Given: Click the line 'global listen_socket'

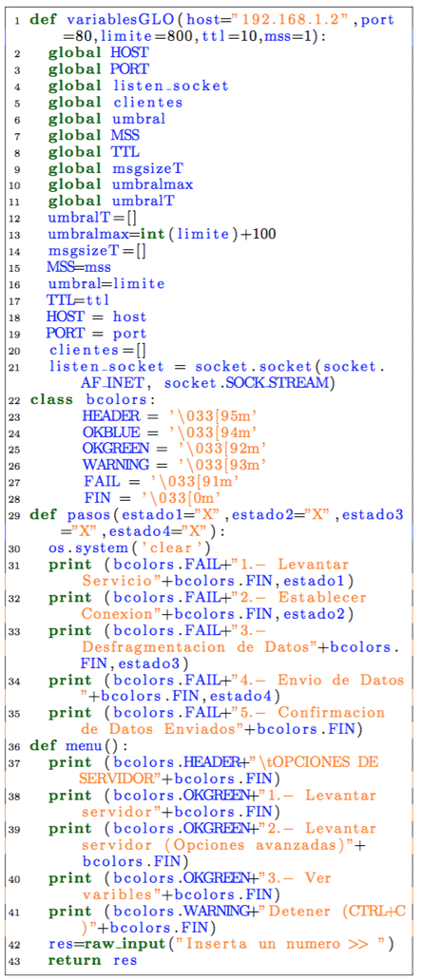Looking at the screenshot, I should click(139, 86).
